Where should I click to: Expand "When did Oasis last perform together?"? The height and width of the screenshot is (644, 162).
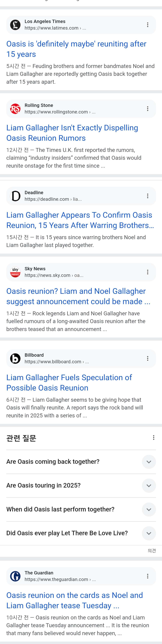coord(149,510)
